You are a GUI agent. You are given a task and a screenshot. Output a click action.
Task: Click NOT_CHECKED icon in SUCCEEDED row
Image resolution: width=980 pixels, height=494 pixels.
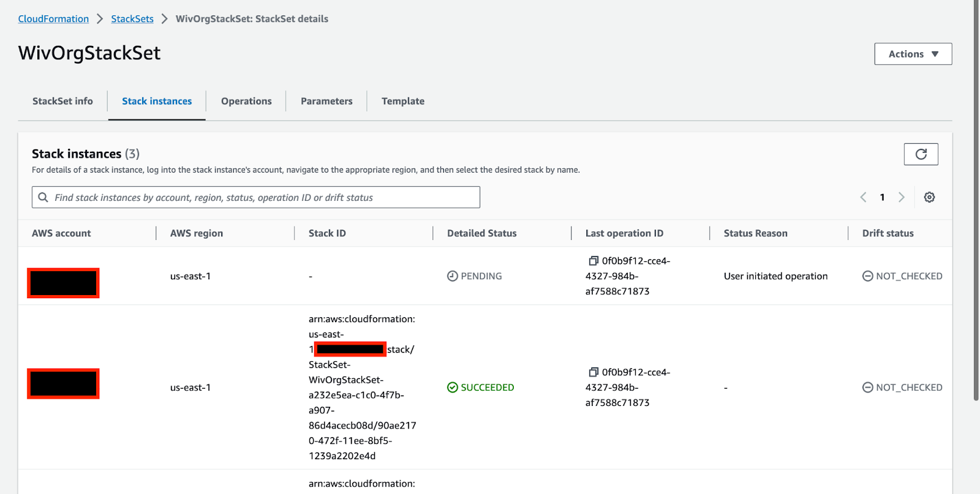(x=868, y=387)
